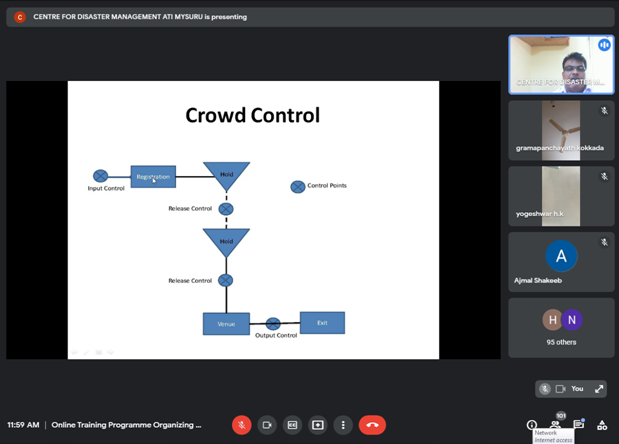Expand the You self-view tile
This screenshot has width=619, height=444.
click(599, 389)
